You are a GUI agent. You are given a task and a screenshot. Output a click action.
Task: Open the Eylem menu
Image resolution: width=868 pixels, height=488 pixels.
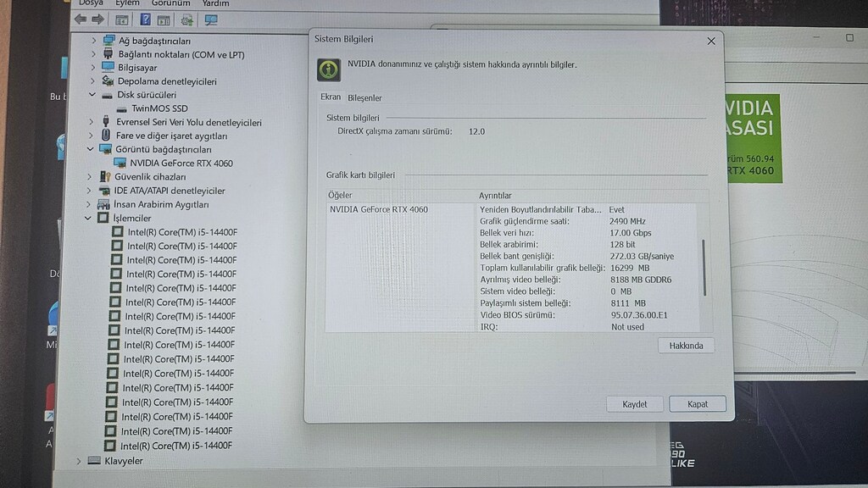[127, 3]
